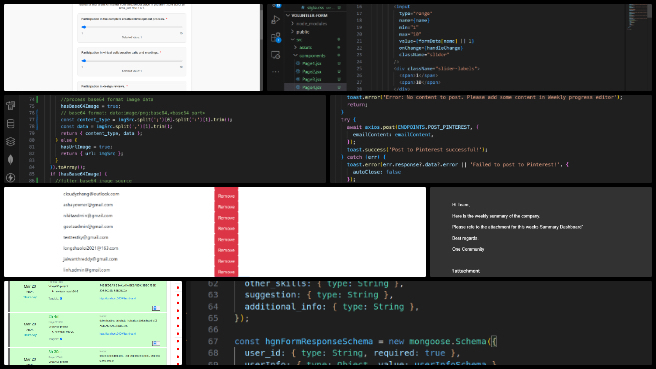This screenshot has height=369, width=656.
Task: Open the Remote Explorer monitor icon
Action: pyautogui.click(x=276, y=55)
